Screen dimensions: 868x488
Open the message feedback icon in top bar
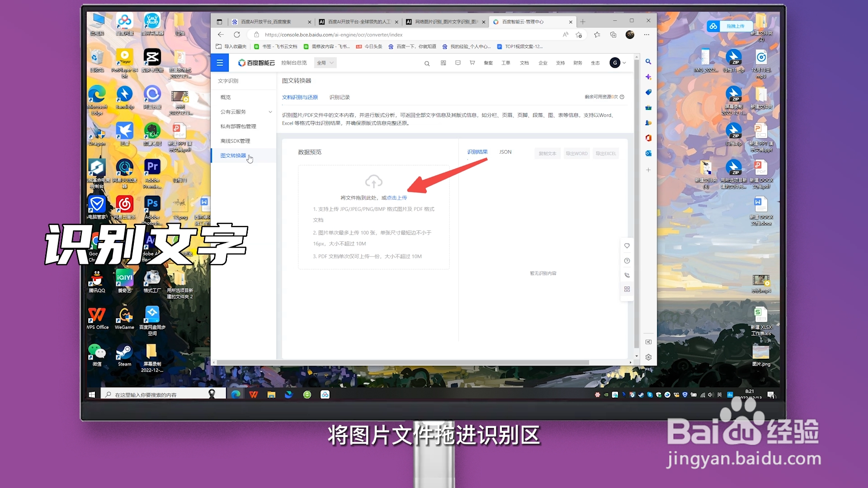tap(458, 63)
